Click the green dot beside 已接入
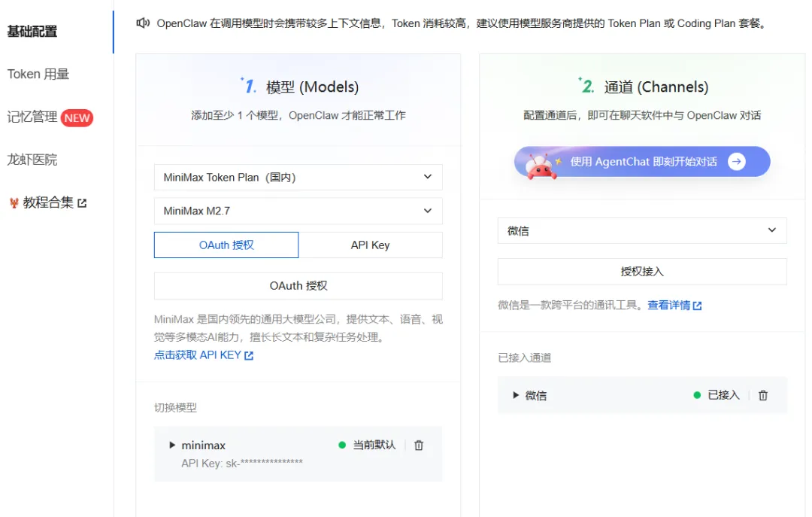 pyautogui.click(x=697, y=395)
